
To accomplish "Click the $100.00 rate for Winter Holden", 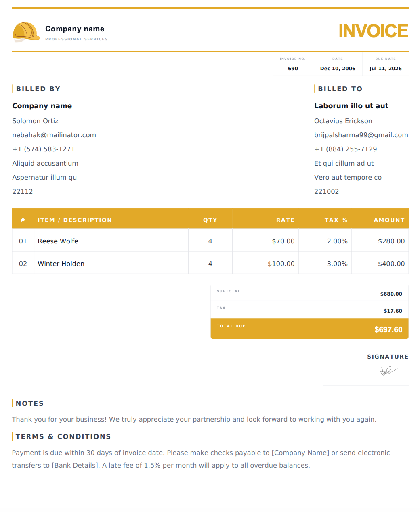I will tap(281, 264).
